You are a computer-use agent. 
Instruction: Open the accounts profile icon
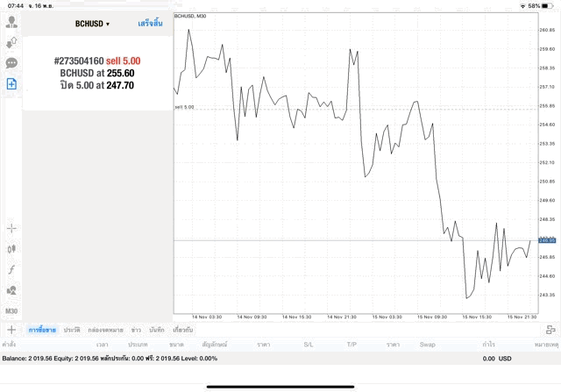[11, 21]
